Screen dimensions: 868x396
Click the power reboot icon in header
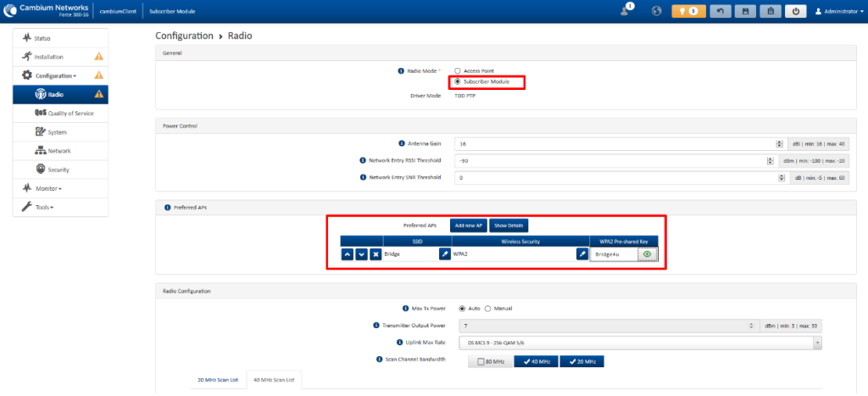[x=795, y=11]
